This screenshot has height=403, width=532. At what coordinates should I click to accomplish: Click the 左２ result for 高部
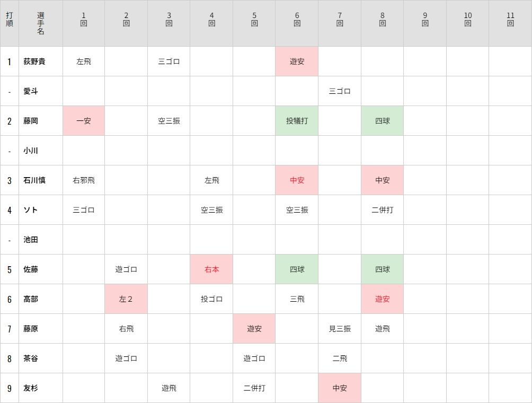pyautogui.click(x=126, y=299)
